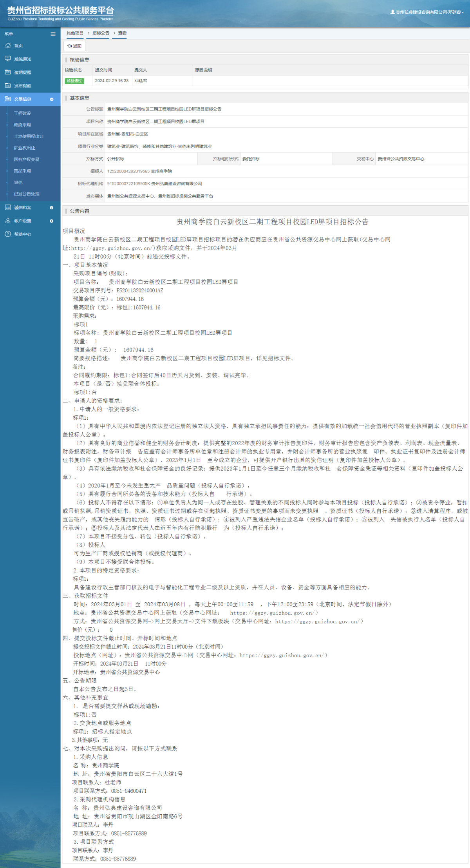This screenshot has width=470, height=868.
Task: Click 项目所在区域 value 贵州省-贵阳市-白云区
Action: (x=128, y=134)
